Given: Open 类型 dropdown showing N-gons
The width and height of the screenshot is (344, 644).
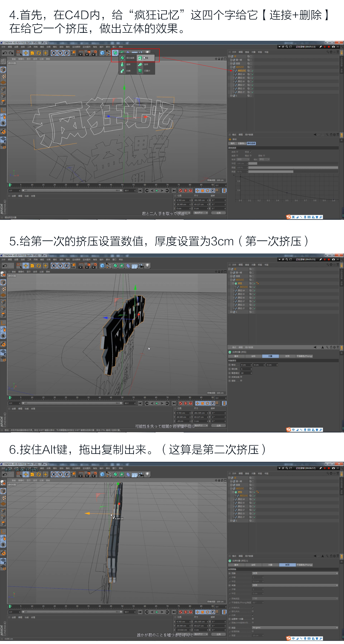Looking at the screenshot, I should click(x=295, y=628).
